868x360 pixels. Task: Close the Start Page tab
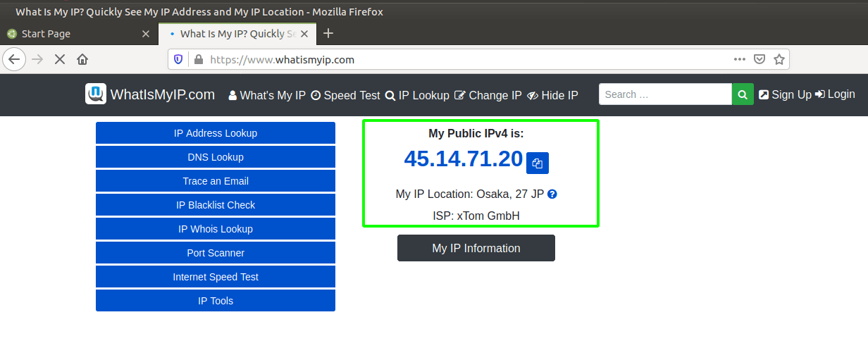146,33
